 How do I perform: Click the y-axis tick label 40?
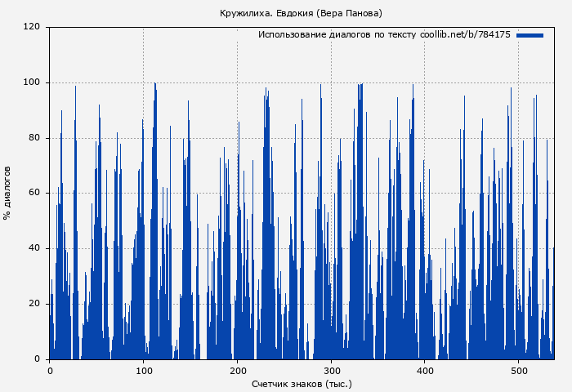[34, 248]
